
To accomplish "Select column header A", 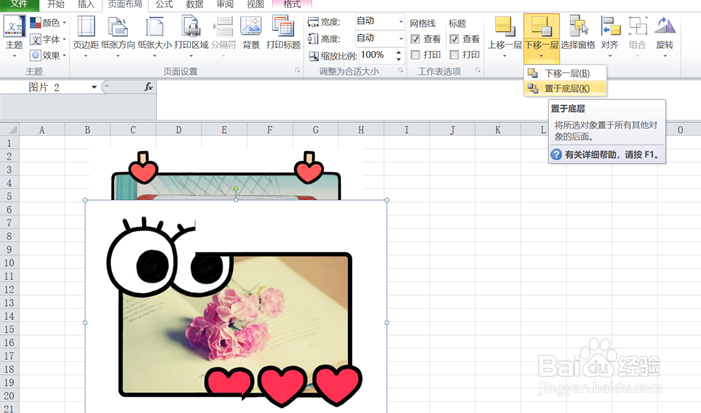I will point(42,130).
